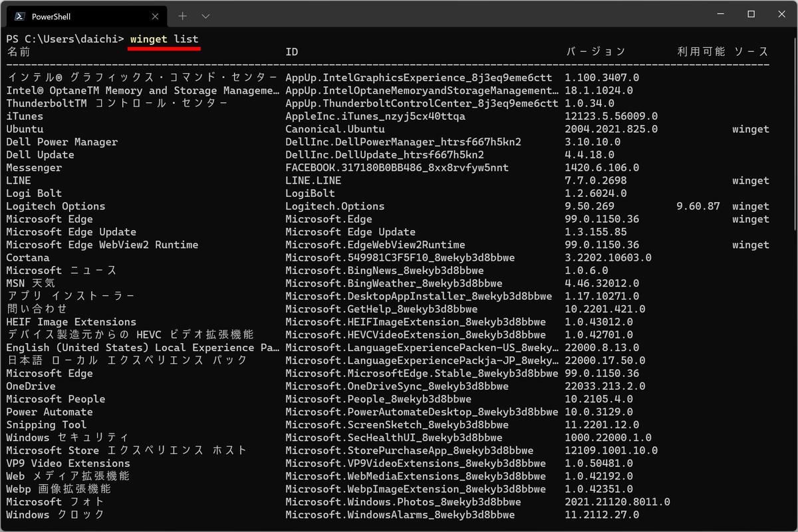Click the PS C:\Users\daichi> prompt
Viewport: 798px width, 532px height.
(x=65, y=39)
